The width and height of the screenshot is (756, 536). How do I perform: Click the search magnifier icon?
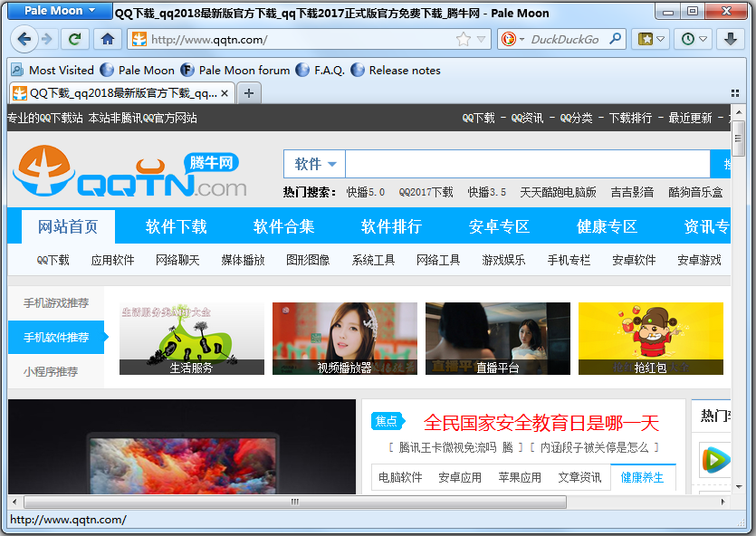tap(616, 39)
